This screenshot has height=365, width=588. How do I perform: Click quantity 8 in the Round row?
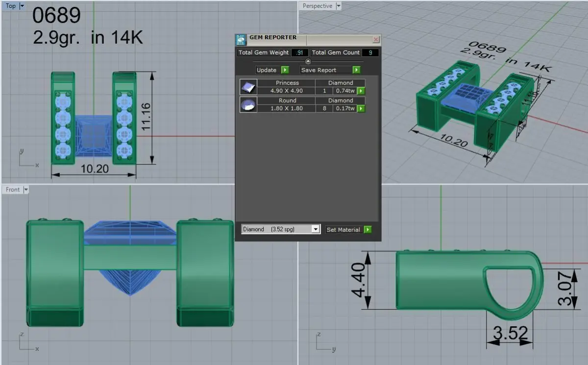(x=324, y=108)
